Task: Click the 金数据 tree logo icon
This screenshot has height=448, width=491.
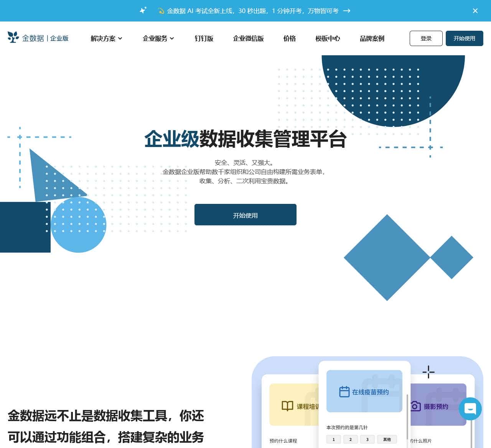Action: pos(13,37)
